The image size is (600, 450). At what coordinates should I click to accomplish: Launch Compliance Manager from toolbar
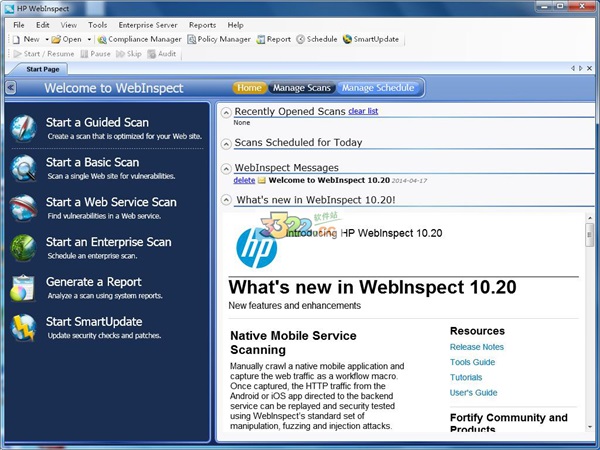139,39
